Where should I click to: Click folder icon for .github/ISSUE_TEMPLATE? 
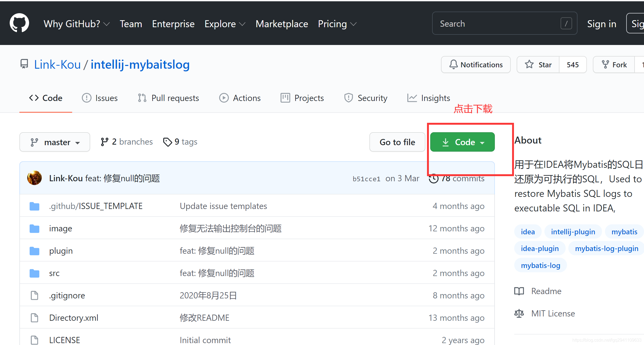[34, 206]
